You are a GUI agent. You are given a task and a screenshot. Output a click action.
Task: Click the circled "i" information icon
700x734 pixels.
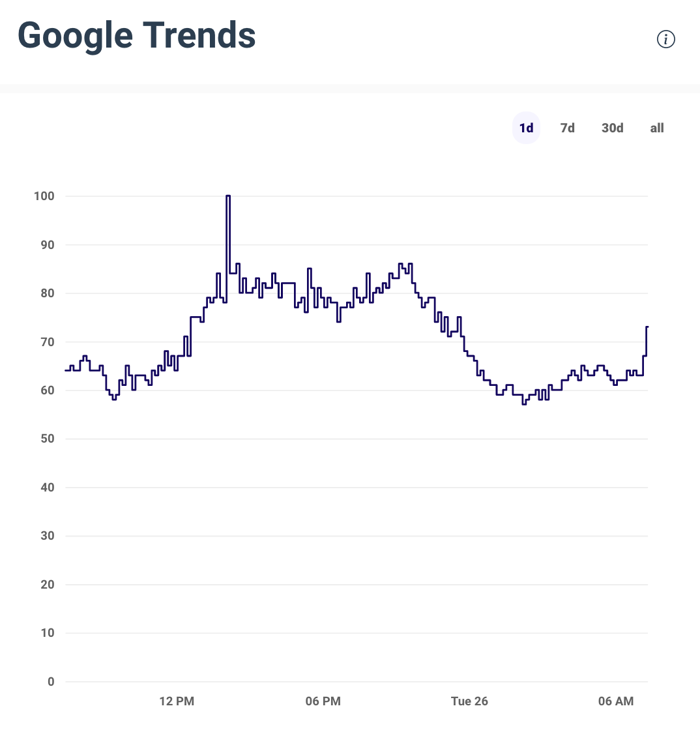[x=665, y=39]
